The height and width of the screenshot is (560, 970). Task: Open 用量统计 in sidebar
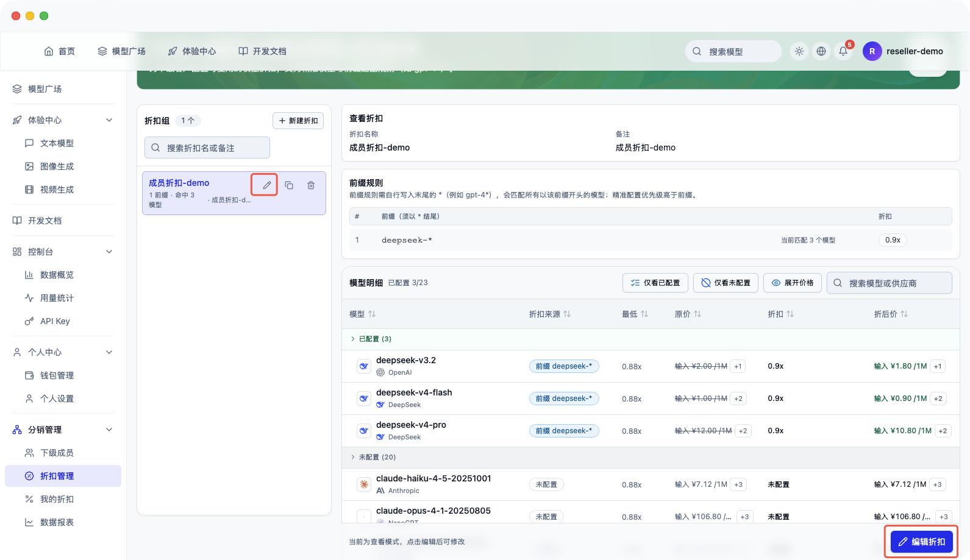[63, 298]
